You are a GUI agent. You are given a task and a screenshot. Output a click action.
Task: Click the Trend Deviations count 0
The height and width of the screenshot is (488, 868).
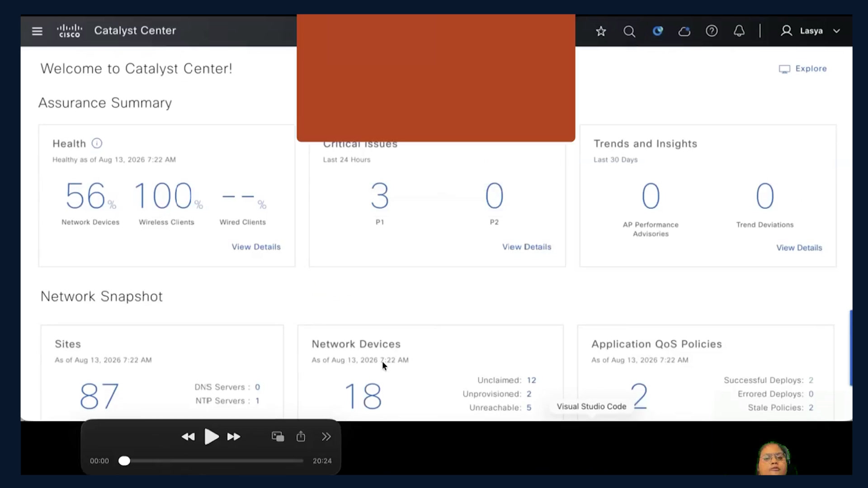tap(765, 196)
